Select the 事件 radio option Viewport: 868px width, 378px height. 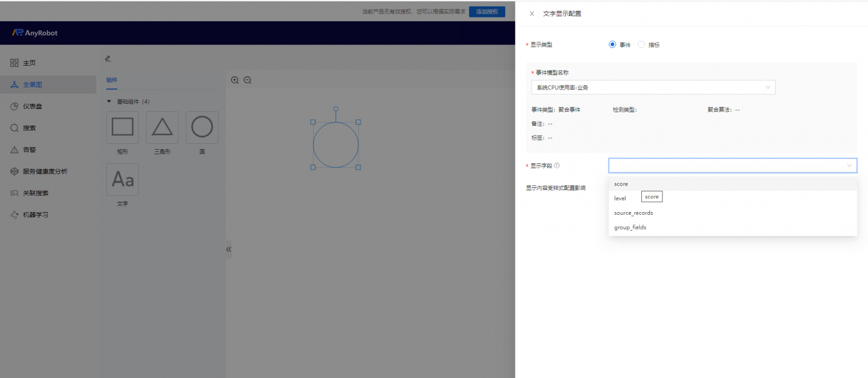pos(612,44)
